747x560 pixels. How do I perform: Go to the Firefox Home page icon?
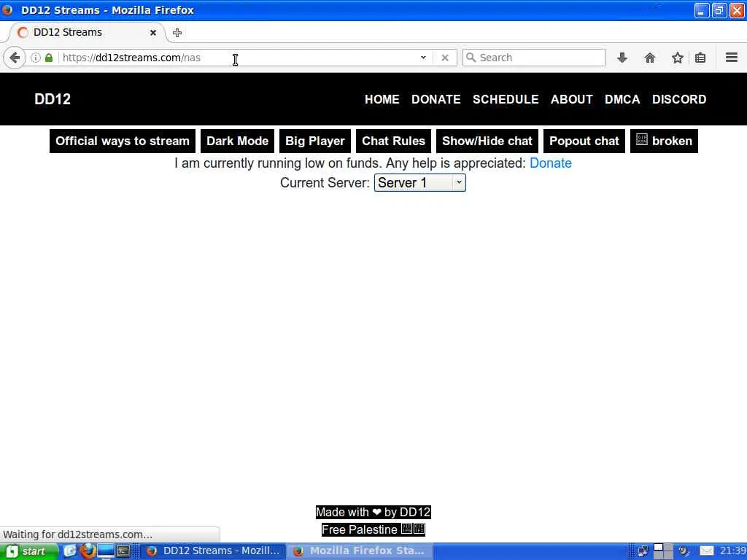pyautogui.click(x=650, y=58)
